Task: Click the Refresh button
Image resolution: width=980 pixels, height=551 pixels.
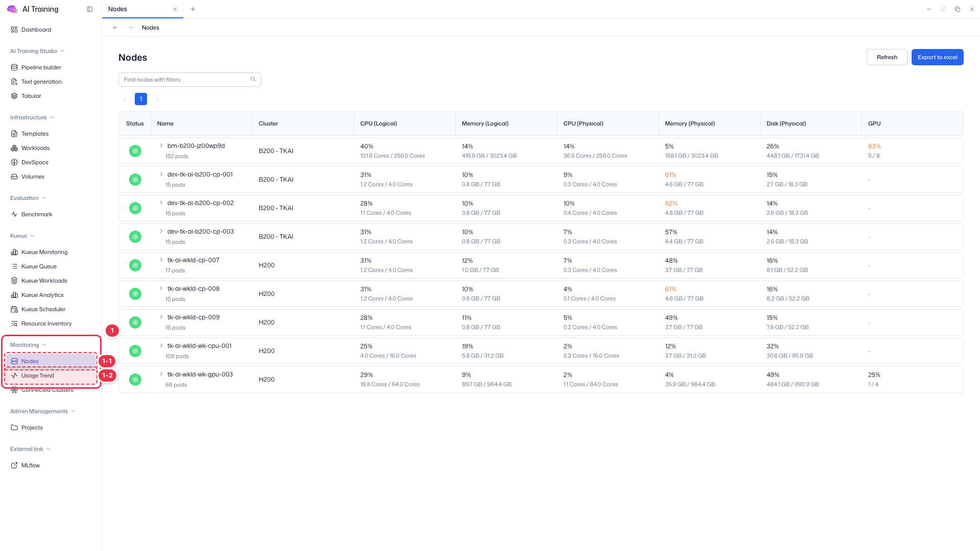Action: coord(887,57)
